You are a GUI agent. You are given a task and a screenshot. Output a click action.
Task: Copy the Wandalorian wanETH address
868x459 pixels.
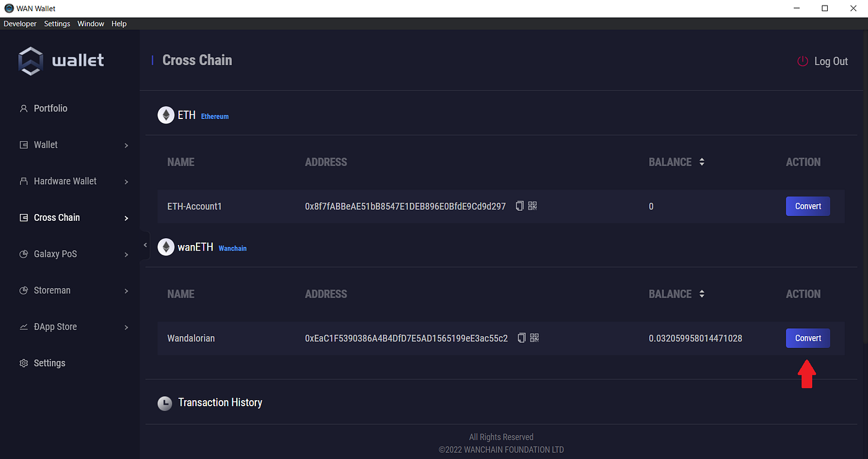(x=521, y=338)
